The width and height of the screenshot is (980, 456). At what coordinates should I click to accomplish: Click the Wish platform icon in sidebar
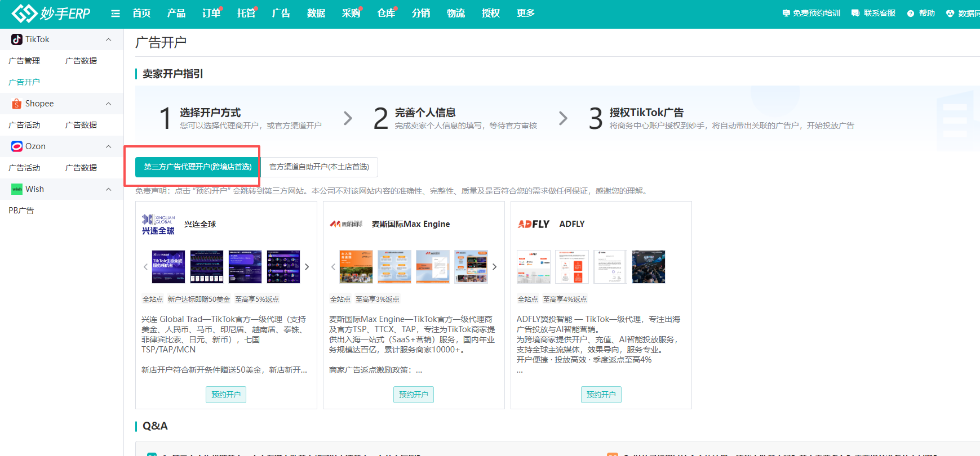[x=17, y=189]
